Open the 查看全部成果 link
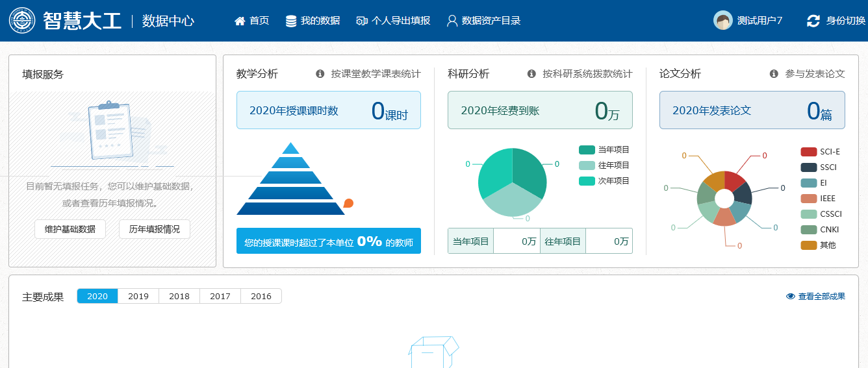868x368 pixels. point(815,297)
